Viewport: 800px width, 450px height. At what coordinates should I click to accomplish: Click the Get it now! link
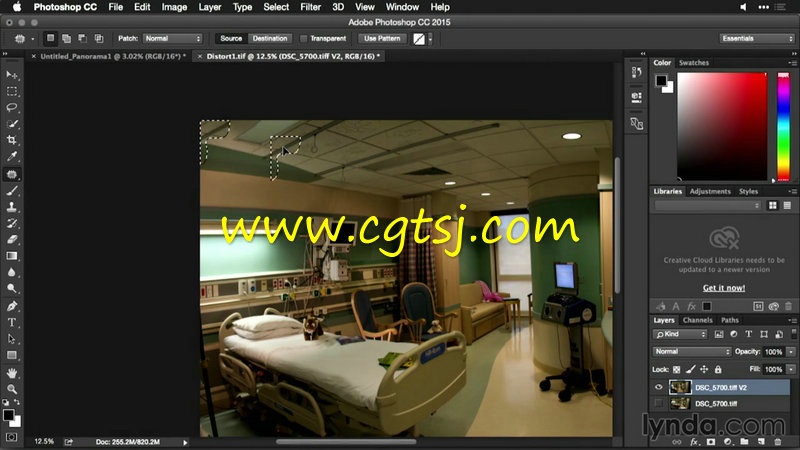[x=723, y=288]
